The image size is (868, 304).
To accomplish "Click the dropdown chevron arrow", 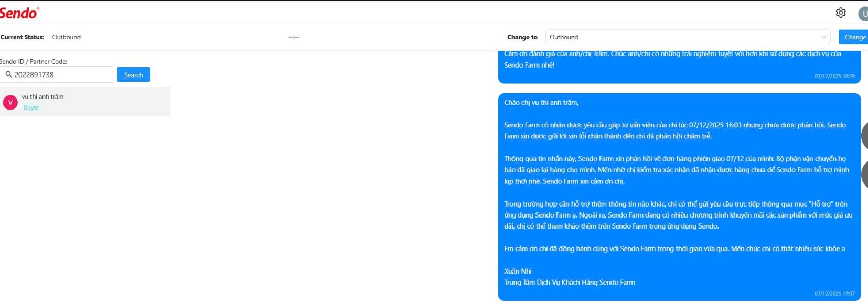I will click(823, 37).
